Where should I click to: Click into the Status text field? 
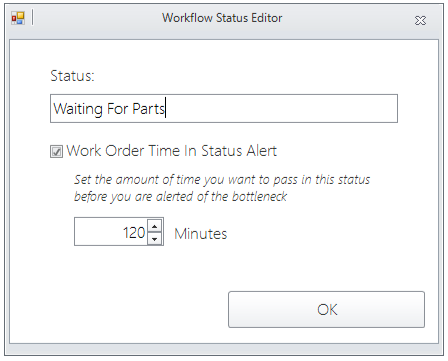[x=224, y=109]
